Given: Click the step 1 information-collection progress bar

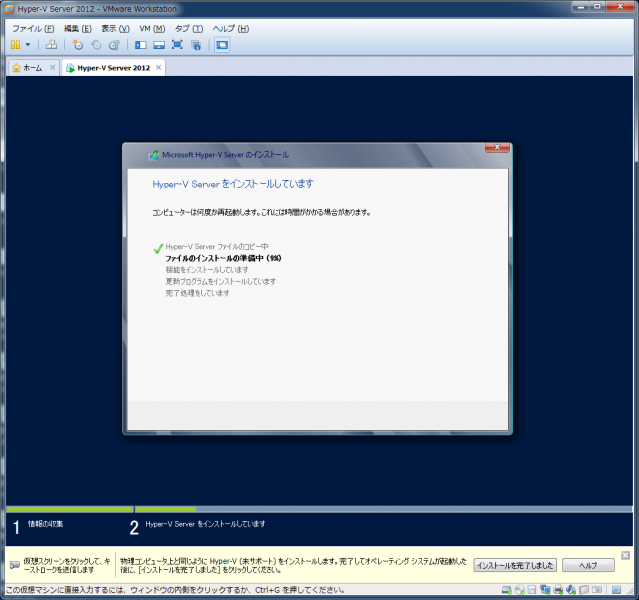Looking at the screenshot, I should click(x=70, y=509).
